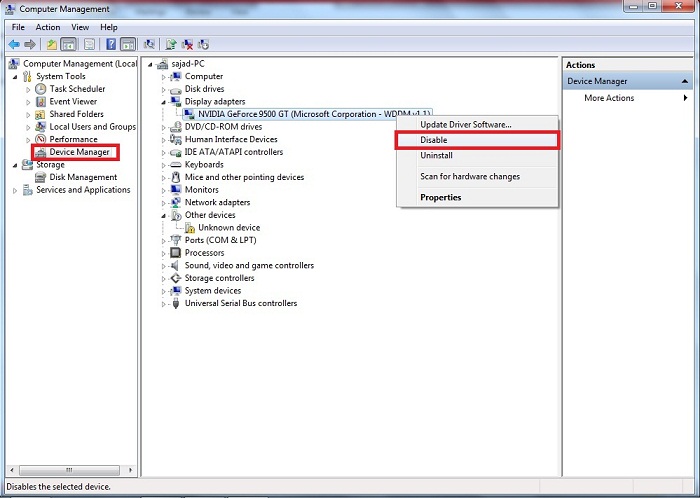Open Properties from the context menu
This screenshot has width=700, height=498.
coord(477,197)
